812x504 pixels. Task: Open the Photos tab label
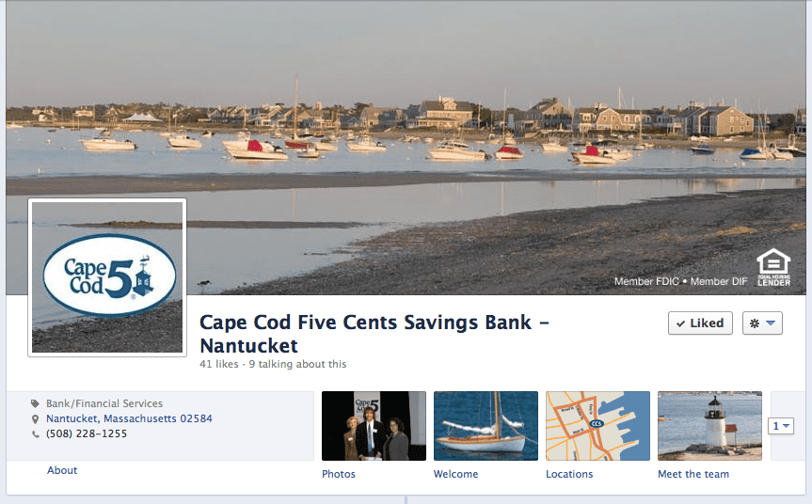pyautogui.click(x=339, y=474)
